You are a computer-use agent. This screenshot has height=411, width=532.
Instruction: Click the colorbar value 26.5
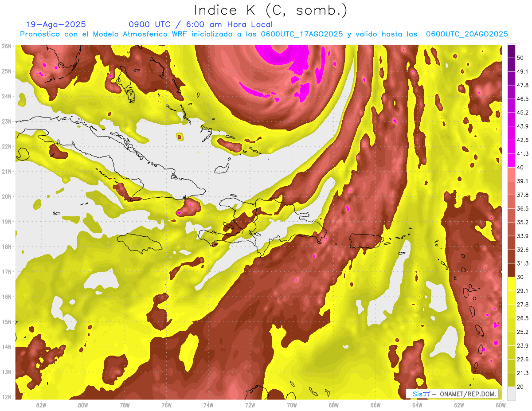523,318
